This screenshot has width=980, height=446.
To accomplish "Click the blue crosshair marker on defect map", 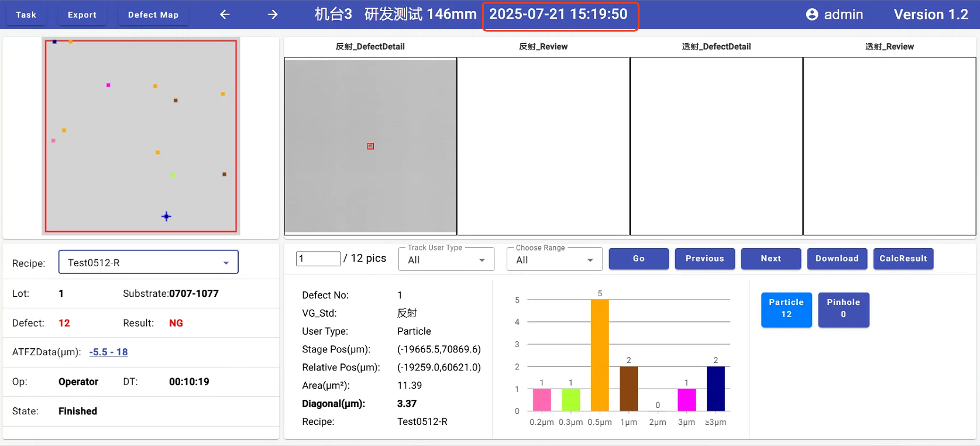I will point(166,217).
